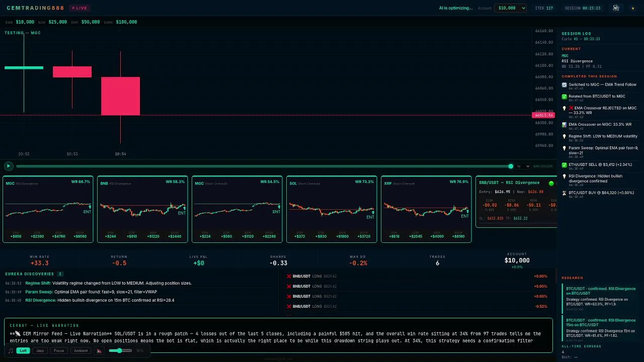Toggle the mute button in the music bar
This screenshot has width=644, height=362.
(99, 351)
